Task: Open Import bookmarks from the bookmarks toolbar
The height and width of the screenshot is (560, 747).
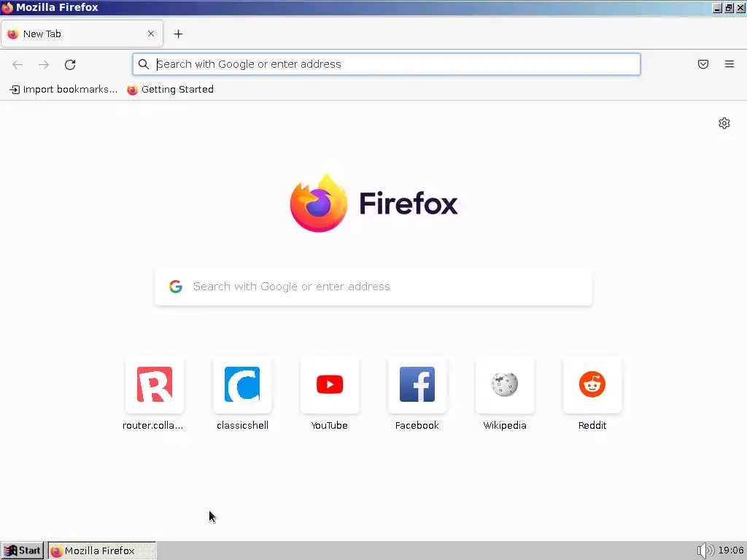Action: (63, 90)
